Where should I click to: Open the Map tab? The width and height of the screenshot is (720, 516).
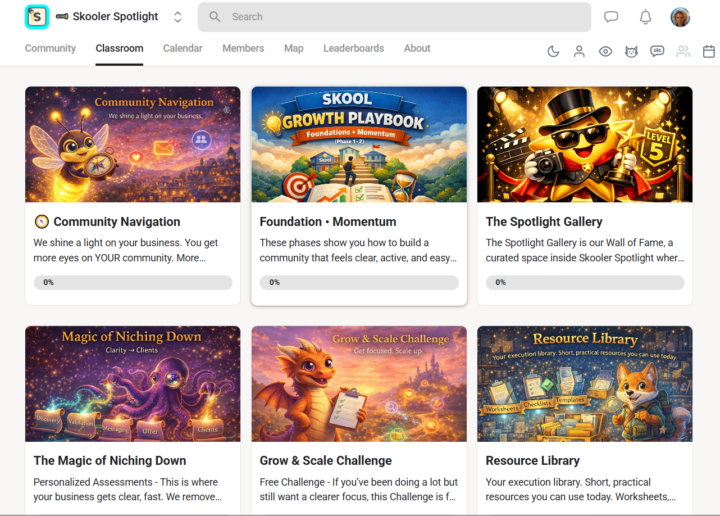[x=294, y=48]
